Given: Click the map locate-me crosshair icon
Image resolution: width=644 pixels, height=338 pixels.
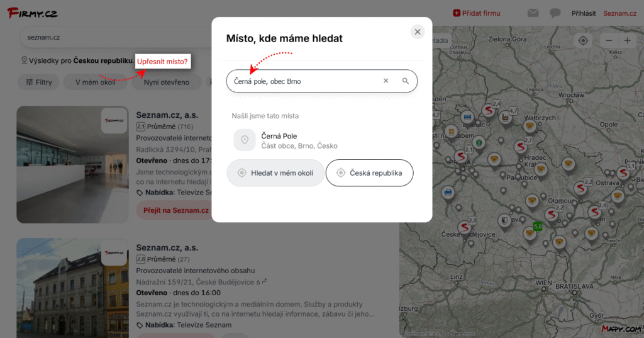Looking at the screenshot, I should [583, 40].
